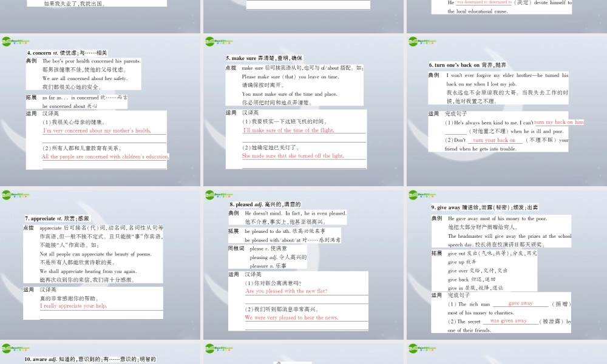The image size is (607, 364).
Task: Click the red answer 'turn your back on'
Action: (494, 140)
